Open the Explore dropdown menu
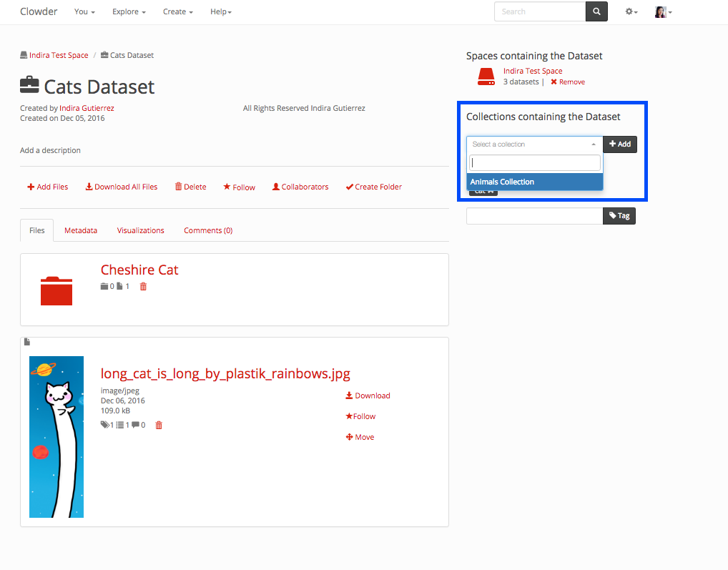The height and width of the screenshot is (570, 728). click(x=129, y=12)
